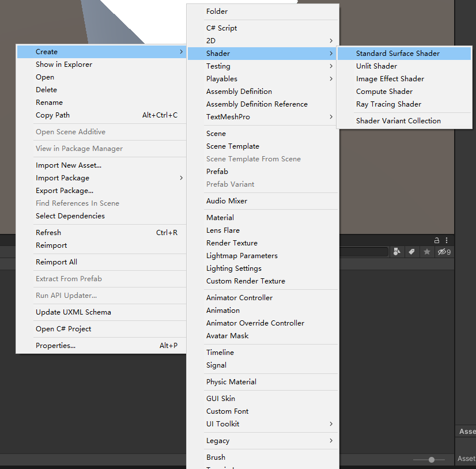Expand the Testing submenu

[x=263, y=66]
